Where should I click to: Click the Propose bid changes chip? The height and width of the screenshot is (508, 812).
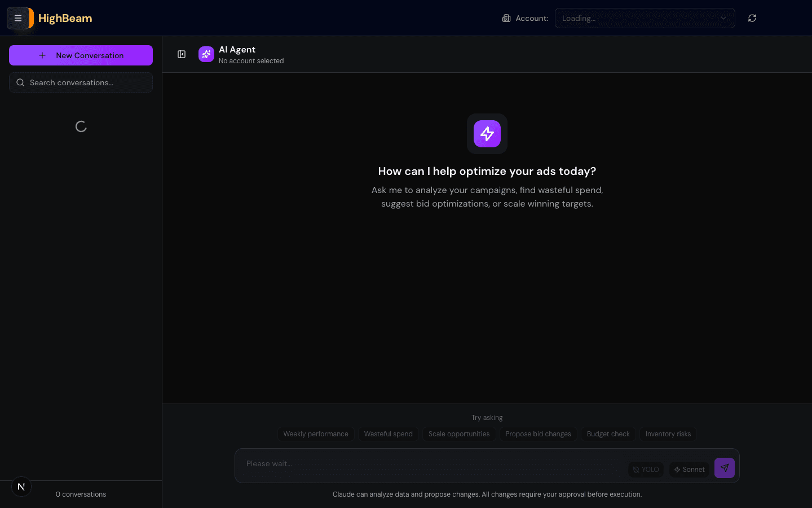pyautogui.click(x=538, y=434)
